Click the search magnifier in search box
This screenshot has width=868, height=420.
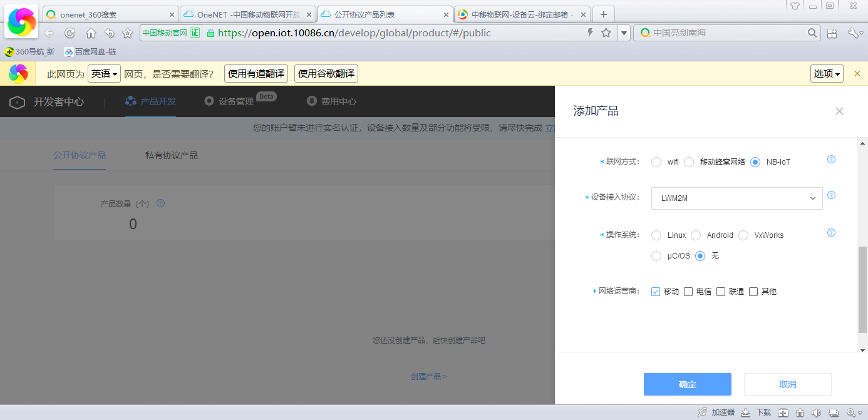tap(812, 33)
